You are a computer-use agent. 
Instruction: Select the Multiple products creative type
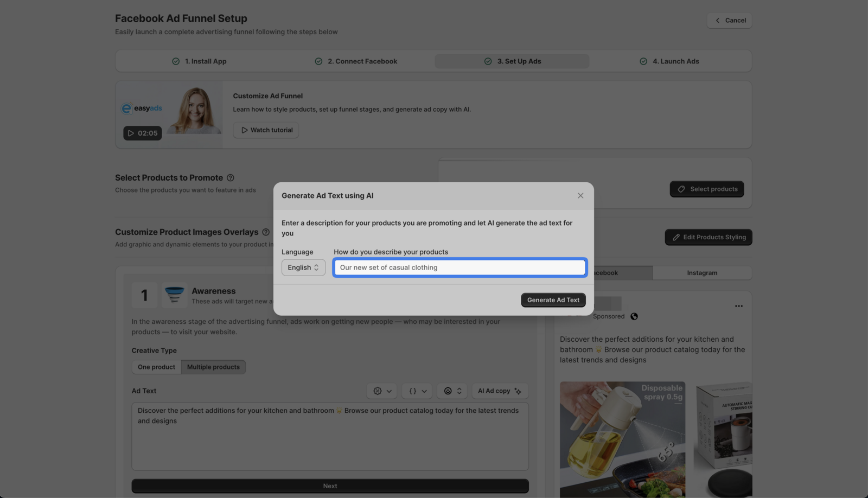[213, 367]
